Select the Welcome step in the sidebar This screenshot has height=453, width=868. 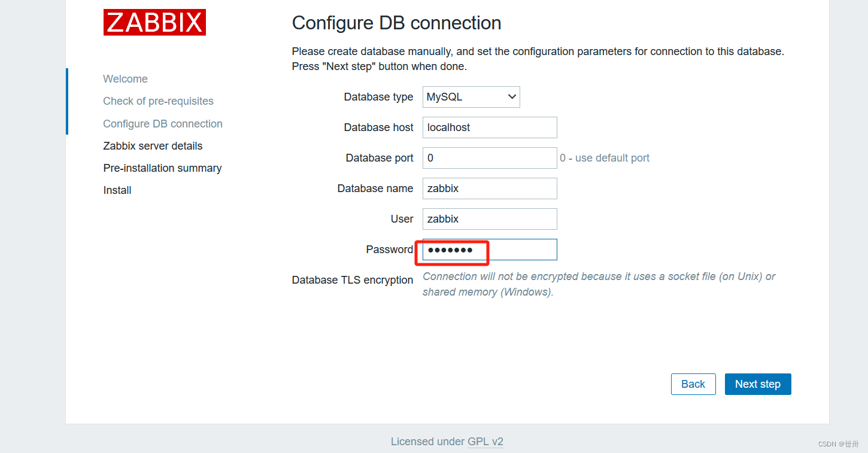(x=125, y=78)
